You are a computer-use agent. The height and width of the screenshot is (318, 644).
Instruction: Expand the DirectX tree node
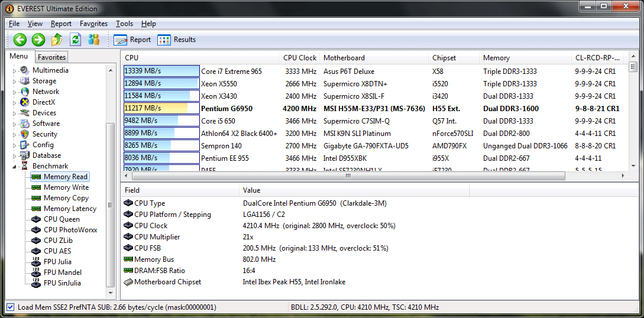[15, 103]
